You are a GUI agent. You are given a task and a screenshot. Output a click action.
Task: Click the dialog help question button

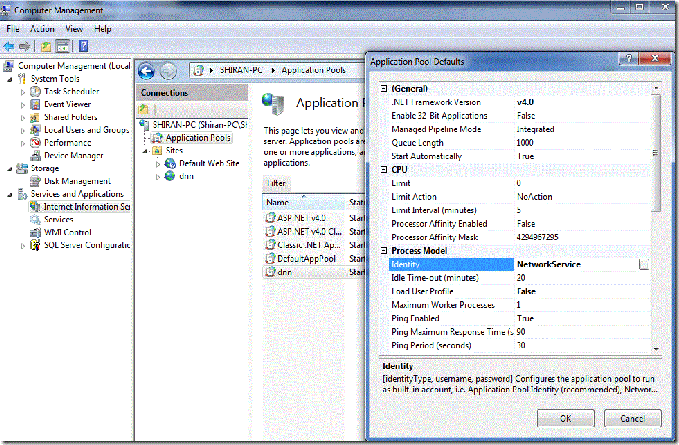pyautogui.click(x=629, y=58)
